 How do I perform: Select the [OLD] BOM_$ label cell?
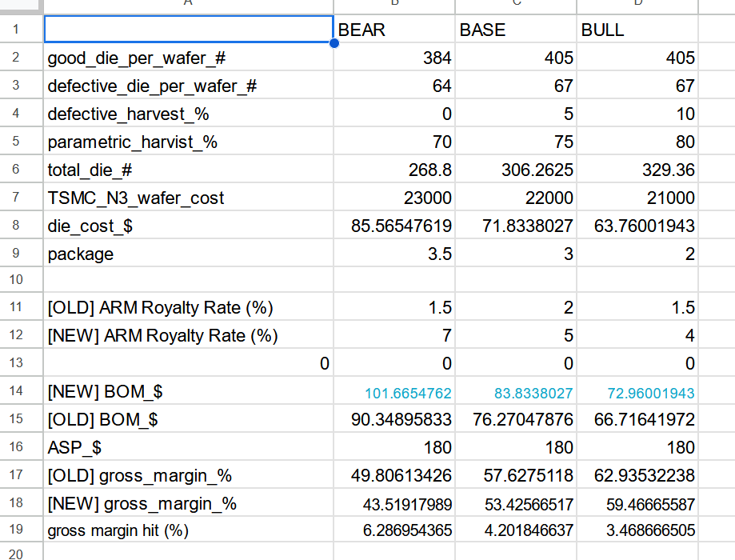tap(189, 419)
